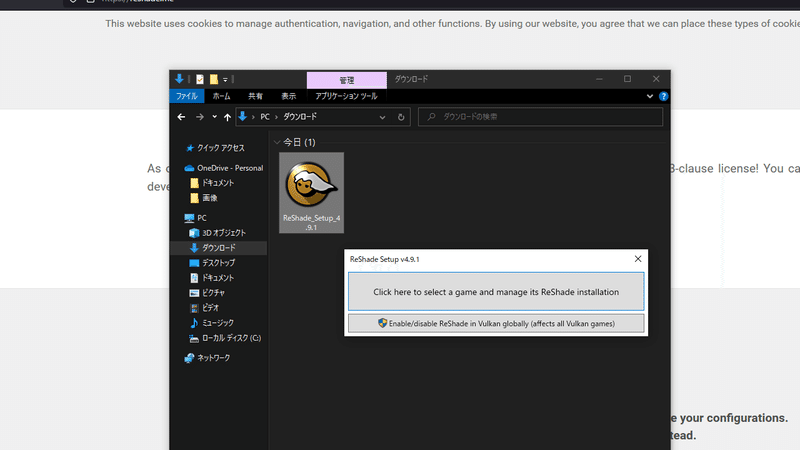Screen dimensions: 800x450
Task: Open the 表示 ribbon tab
Action: (288, 96)
